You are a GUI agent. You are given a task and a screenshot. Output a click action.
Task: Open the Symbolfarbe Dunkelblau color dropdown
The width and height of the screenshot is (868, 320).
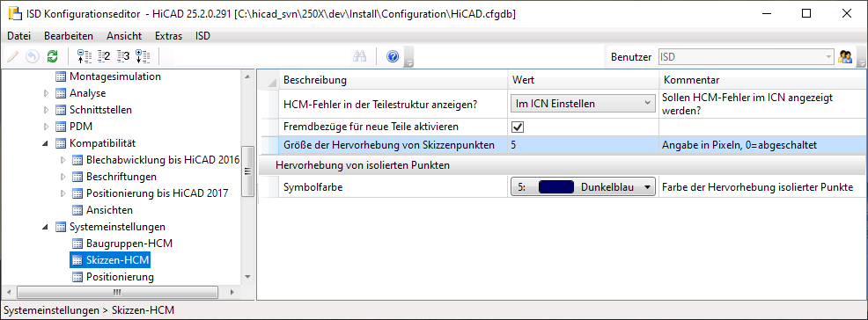click(x=583, y=187)
